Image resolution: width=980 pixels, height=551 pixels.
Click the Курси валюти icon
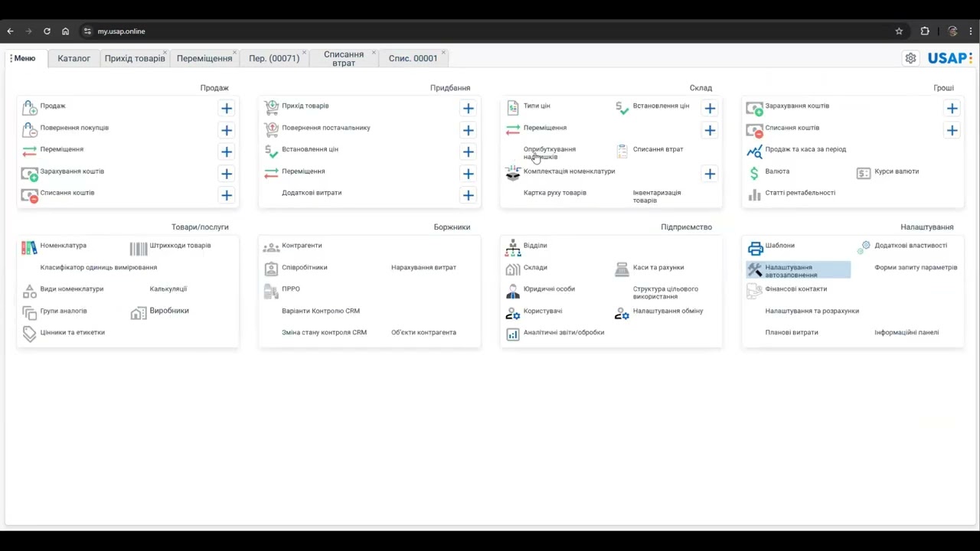(864, 173)
